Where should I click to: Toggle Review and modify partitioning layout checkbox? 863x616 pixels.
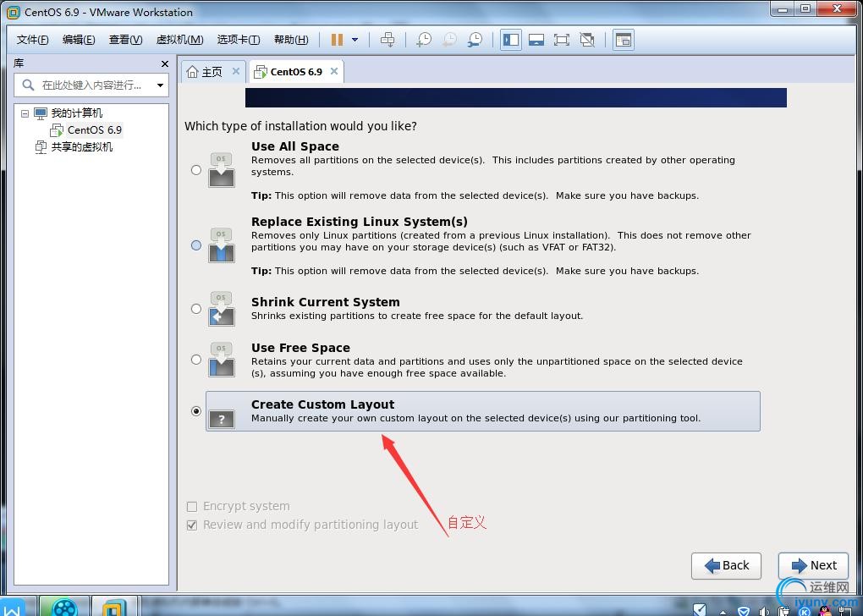click(x=191, y=525)
